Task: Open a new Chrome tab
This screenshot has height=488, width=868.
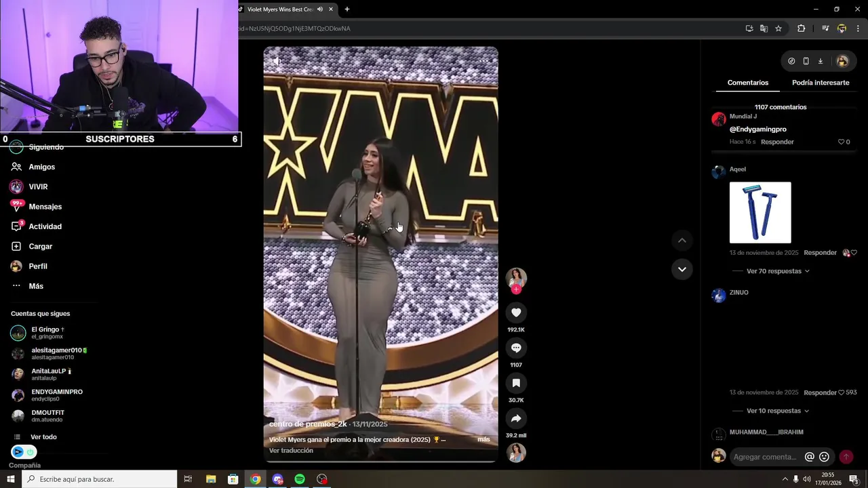Action: click(x=347, y=9)
